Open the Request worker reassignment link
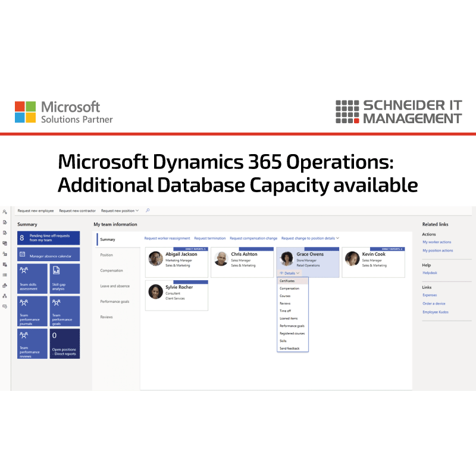This screenshot has width=476, height=476. coord(167,239)
